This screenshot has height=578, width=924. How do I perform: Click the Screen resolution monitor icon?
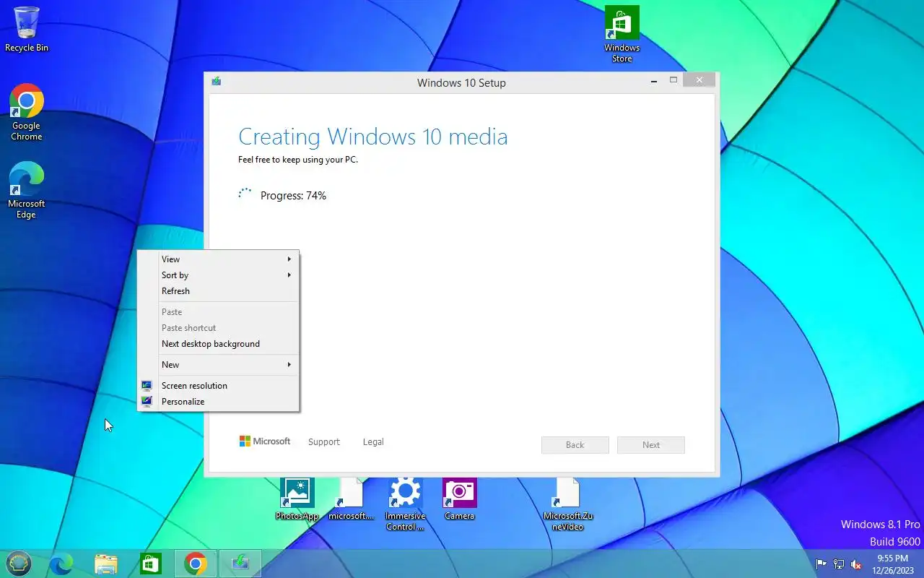pyautogui.click(x=147, y=386)
